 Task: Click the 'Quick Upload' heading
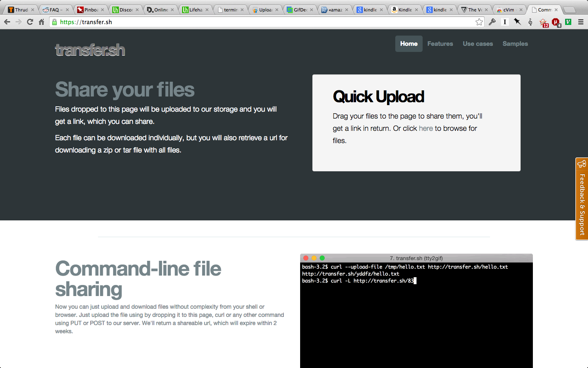point(379,97)
